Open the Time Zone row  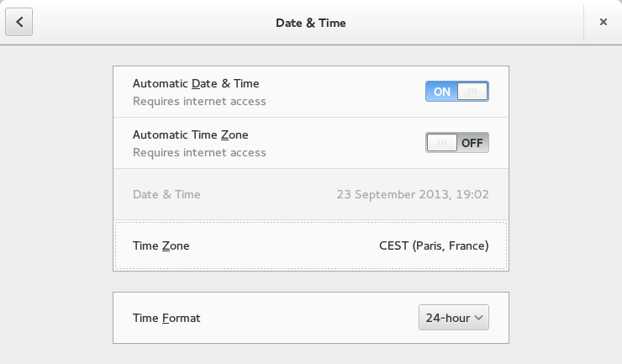310,245
